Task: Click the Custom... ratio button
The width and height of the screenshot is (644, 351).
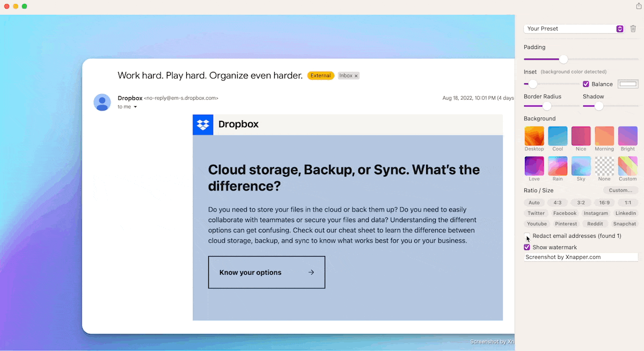Action: click(x=620, y=191)
